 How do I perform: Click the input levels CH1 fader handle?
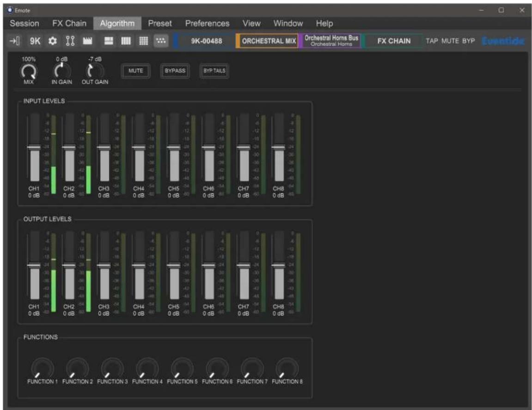(34, 147)
